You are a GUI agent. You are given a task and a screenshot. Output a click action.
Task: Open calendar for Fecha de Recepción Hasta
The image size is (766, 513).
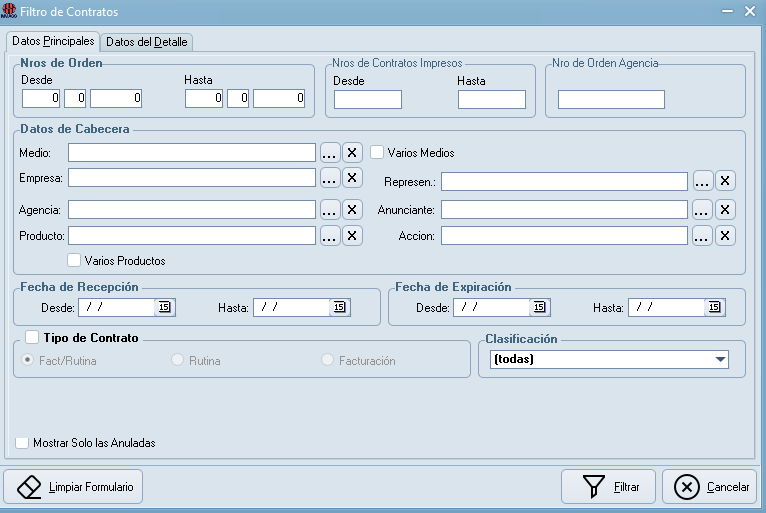pos(339,307)
